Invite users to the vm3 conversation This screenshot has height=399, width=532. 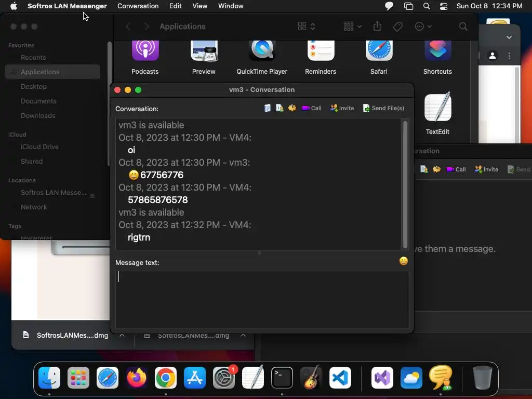coord(342,108)
